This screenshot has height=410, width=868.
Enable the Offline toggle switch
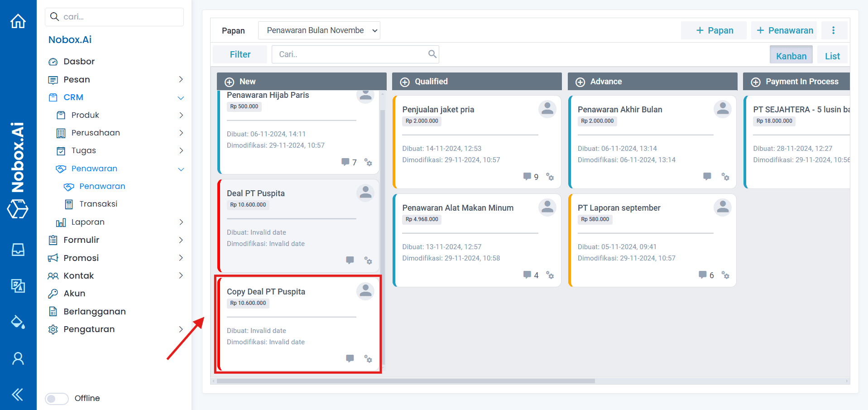point(57,398)
